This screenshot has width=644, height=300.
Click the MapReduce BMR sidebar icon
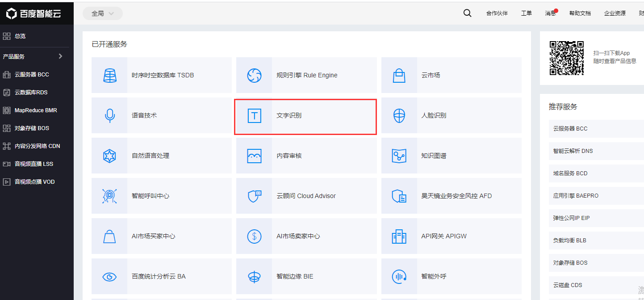7,110
